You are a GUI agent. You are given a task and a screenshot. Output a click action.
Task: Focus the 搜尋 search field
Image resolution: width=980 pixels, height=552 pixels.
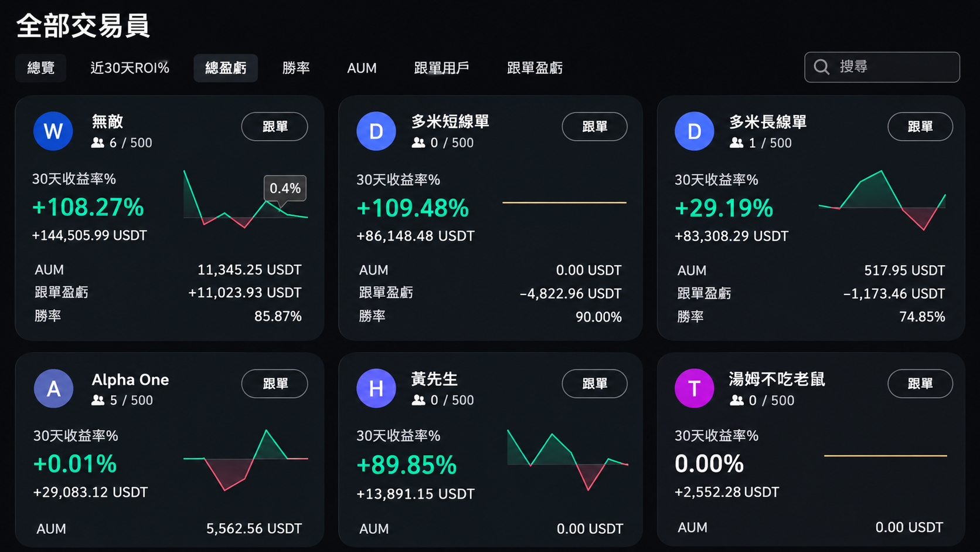[x=882, y=67]
